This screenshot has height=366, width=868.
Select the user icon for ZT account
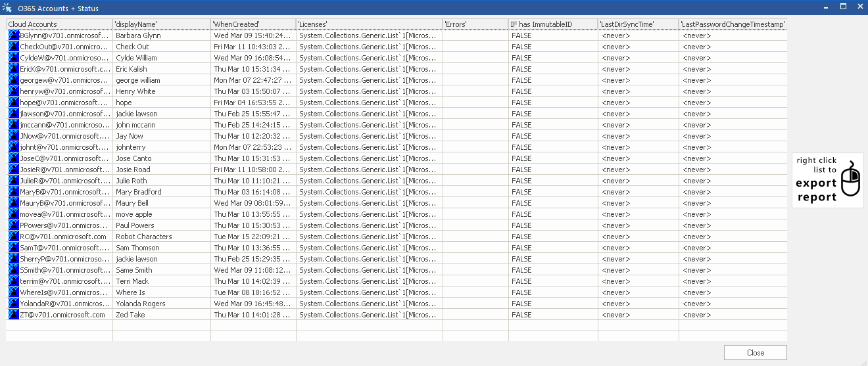click(14, 315)
